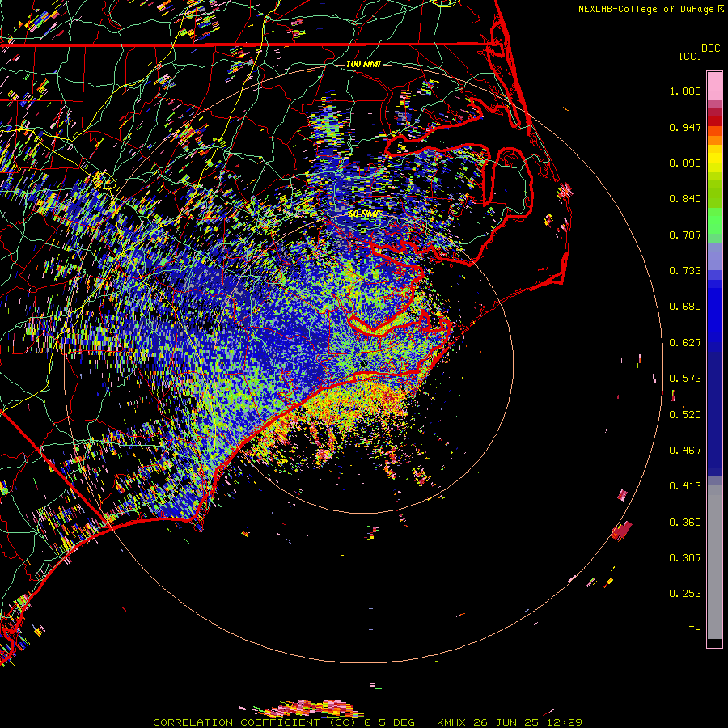Click the 0.840 legend value
The width and height of the screenshot is (728, 728).
(x=685, y=199)
